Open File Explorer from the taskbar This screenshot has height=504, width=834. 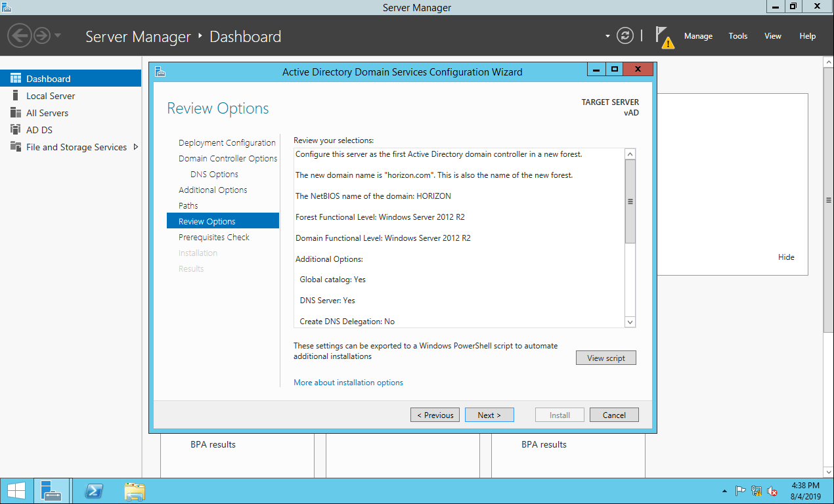(x=135, y=491)
